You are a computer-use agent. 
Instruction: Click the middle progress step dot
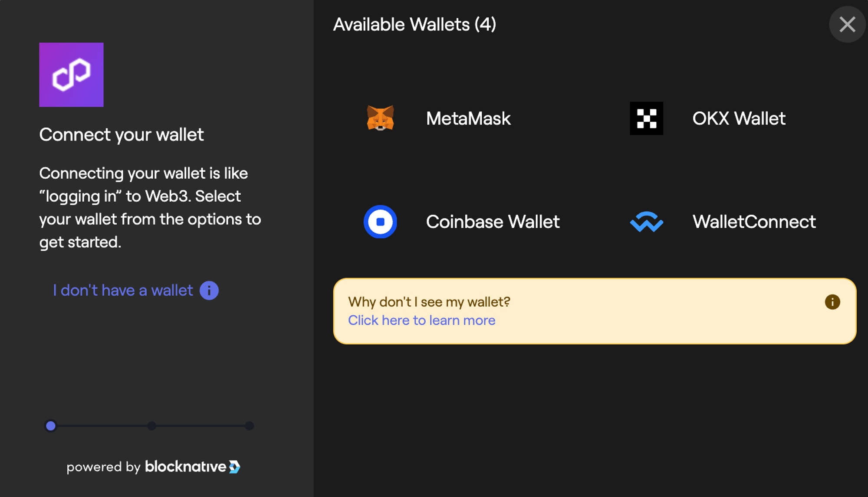pos(151,426)
